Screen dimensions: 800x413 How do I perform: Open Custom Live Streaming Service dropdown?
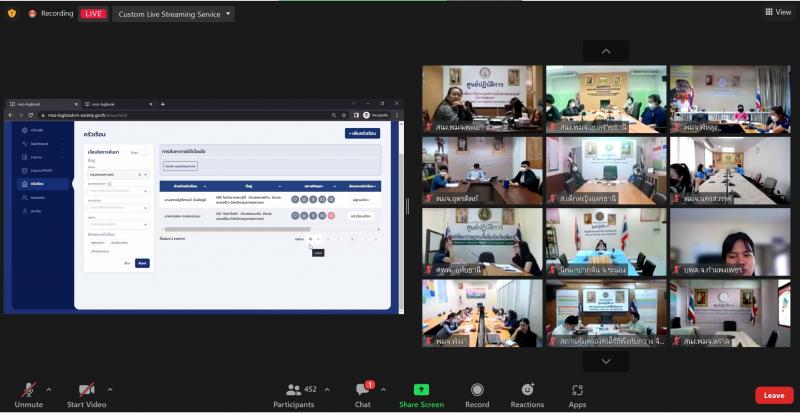point(173,14)
